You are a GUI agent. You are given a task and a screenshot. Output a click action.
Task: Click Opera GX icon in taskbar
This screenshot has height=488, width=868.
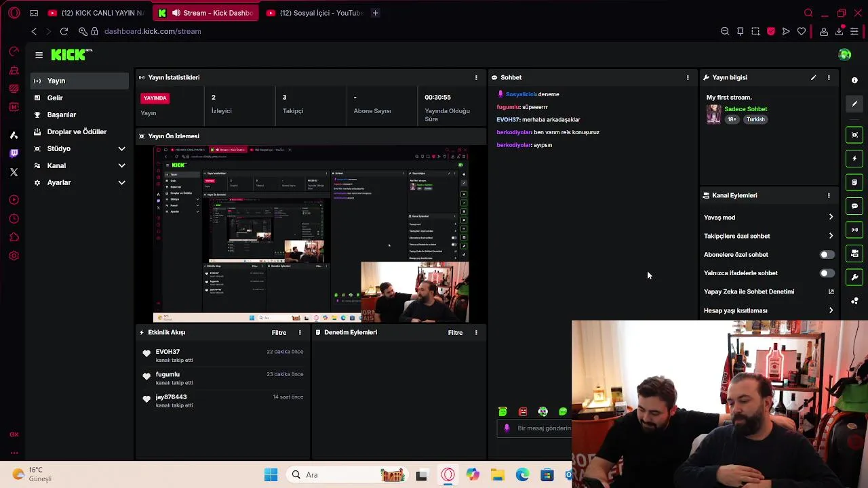coord(448,474)
